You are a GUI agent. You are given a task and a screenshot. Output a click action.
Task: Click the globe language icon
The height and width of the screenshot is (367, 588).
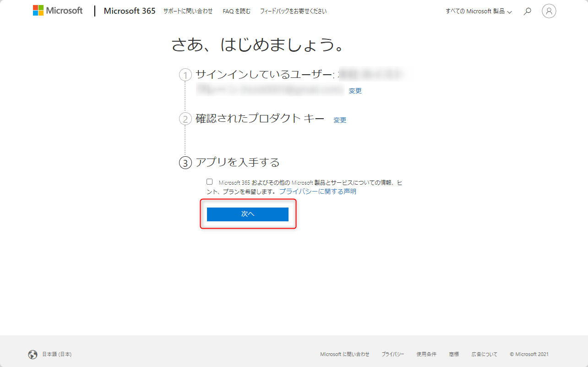coord(33,354)
